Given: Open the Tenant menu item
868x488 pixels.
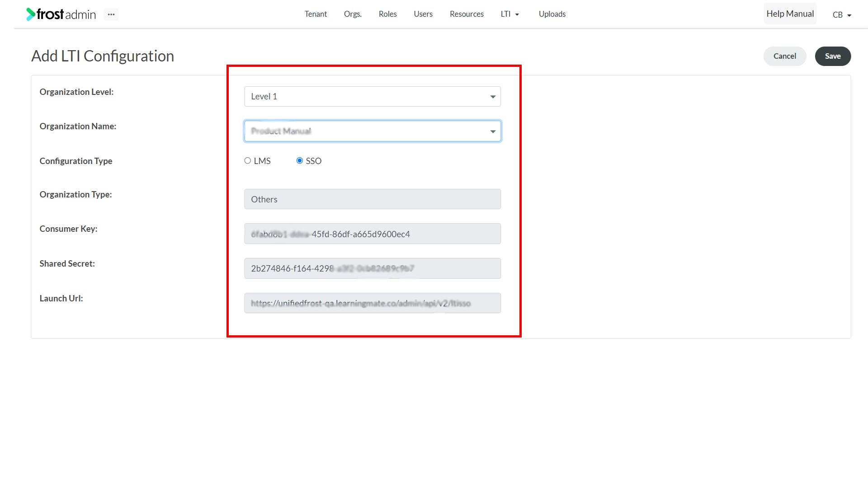Looking at the screenshot, I should pyautogui.click(x=316, y=14).
